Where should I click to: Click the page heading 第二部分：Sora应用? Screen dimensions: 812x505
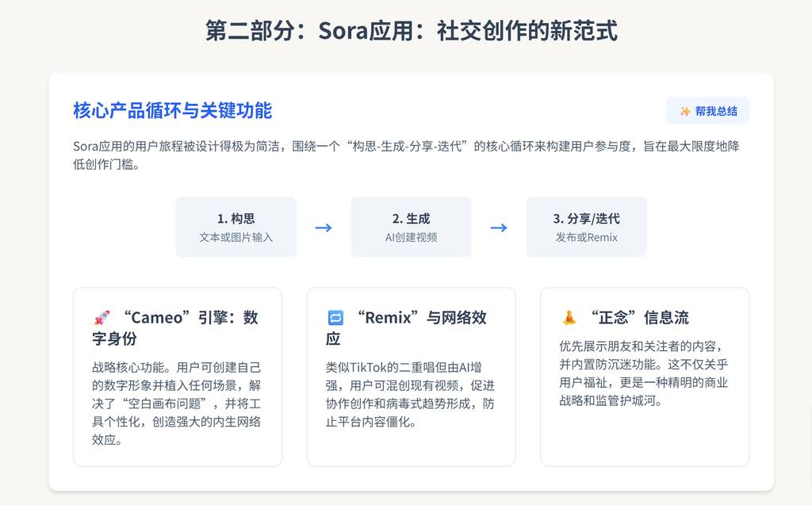pos(411,31)
